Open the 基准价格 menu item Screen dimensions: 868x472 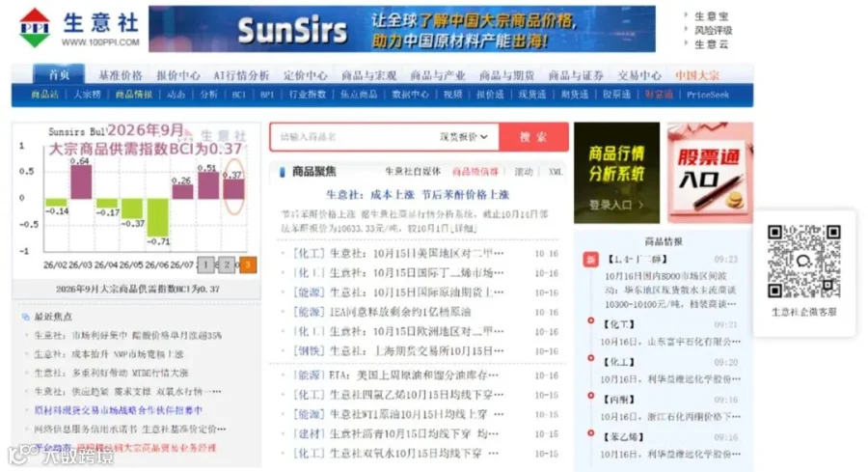[x=121, y=75]
